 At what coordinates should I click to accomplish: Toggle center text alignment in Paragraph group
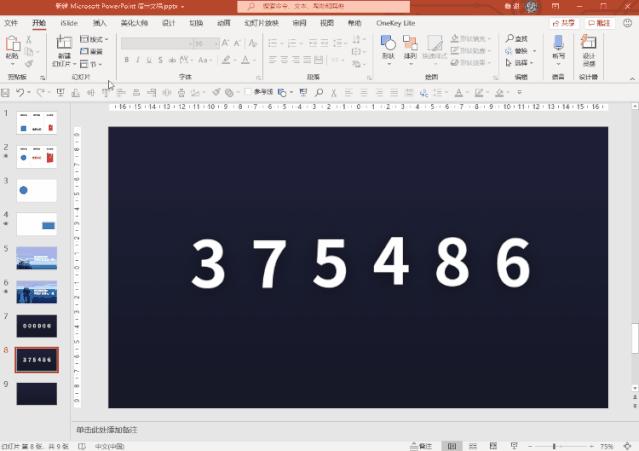click(284, 60)
